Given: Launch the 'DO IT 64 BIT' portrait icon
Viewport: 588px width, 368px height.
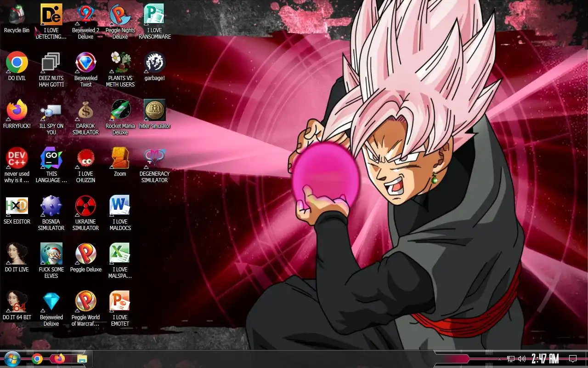Looking at the screenshot, I should (x=17, y=305).
